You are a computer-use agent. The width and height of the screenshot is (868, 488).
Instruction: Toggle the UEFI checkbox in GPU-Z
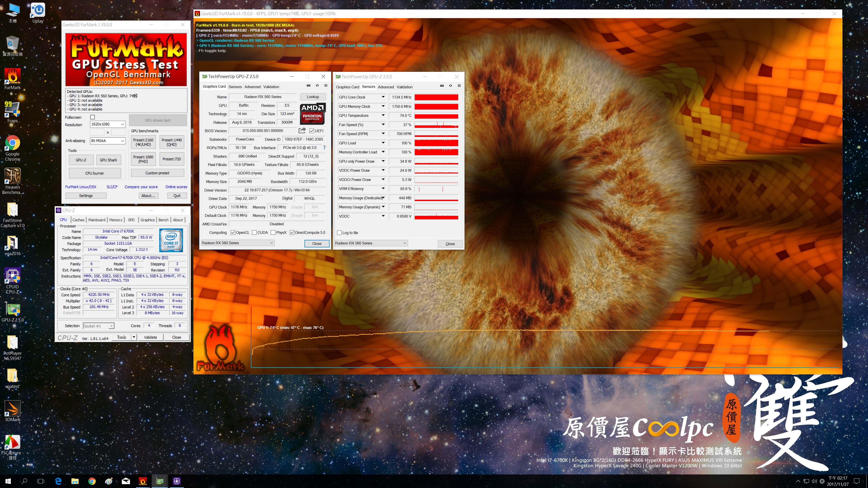312,131
